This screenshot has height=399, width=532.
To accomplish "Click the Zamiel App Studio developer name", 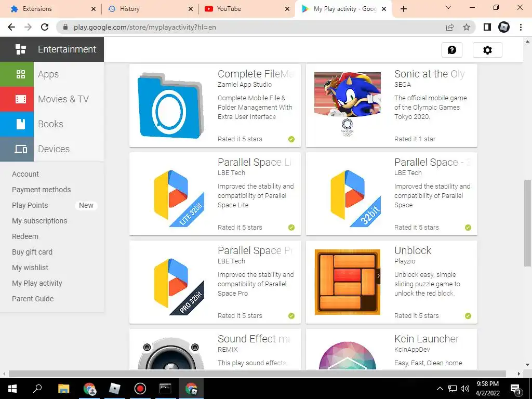I will point(245,85).
